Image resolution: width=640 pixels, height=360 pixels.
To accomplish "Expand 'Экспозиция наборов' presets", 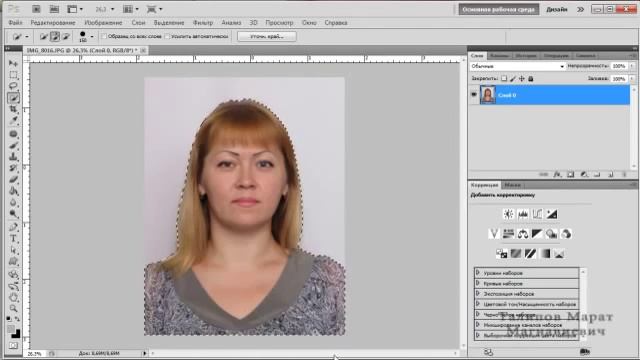I will click(478, 293).
